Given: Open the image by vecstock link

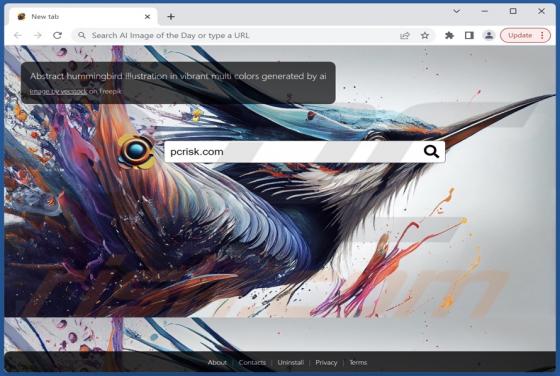Looking at the screenshot, I should [58, 91].
